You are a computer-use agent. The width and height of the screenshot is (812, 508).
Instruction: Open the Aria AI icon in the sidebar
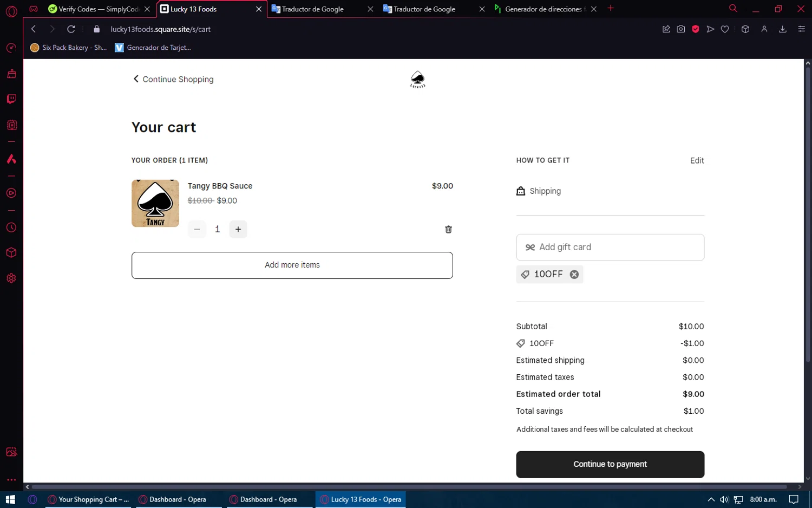click(11, 159)
